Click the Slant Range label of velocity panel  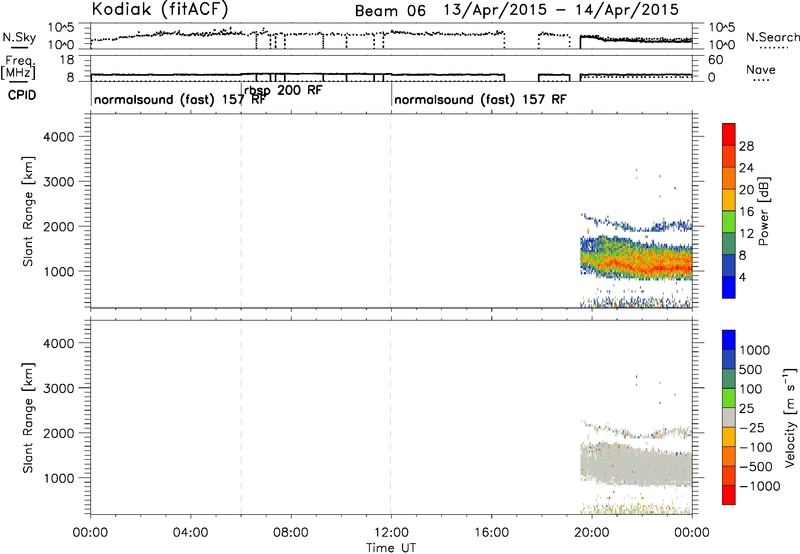click(x=29, y=418)
